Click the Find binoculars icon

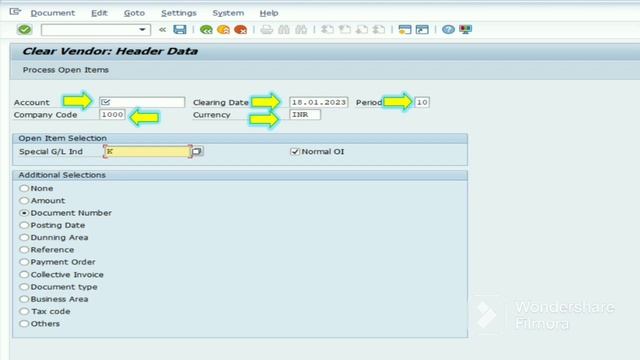click(x=284, y=29)
